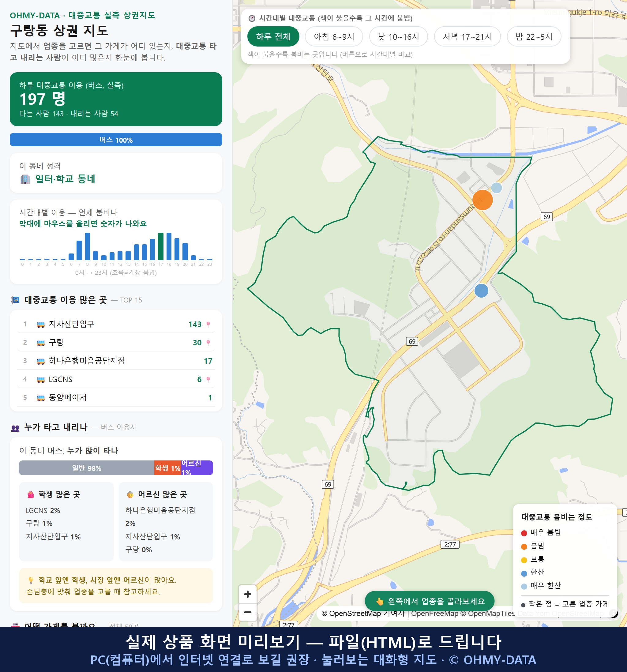The height and width of the screenshot is (672, 627).
Task: Click the 18시 bar in hourly chart
Action: 169,246
